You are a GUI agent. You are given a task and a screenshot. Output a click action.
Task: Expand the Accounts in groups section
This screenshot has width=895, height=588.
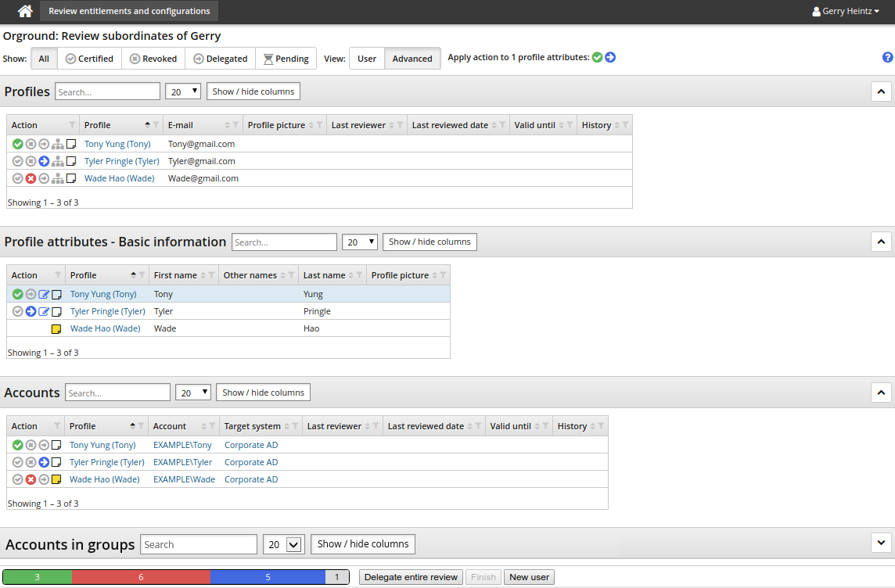881,543
